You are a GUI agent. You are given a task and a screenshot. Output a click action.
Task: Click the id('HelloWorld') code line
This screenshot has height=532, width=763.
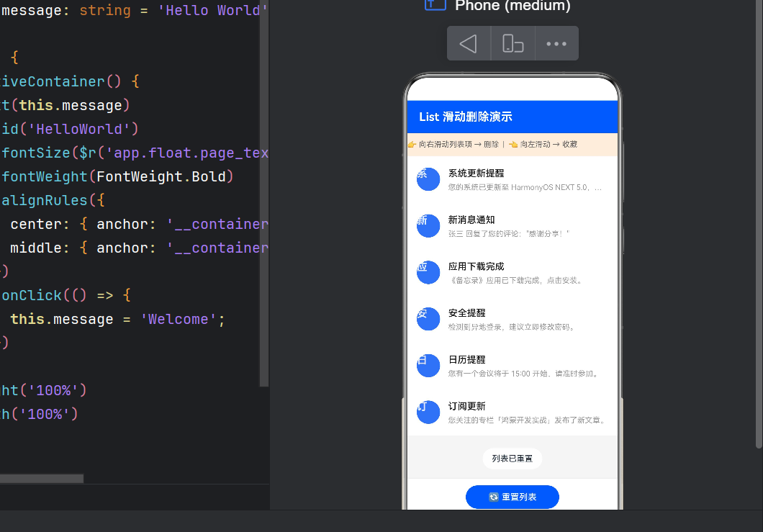click(70, 129)
